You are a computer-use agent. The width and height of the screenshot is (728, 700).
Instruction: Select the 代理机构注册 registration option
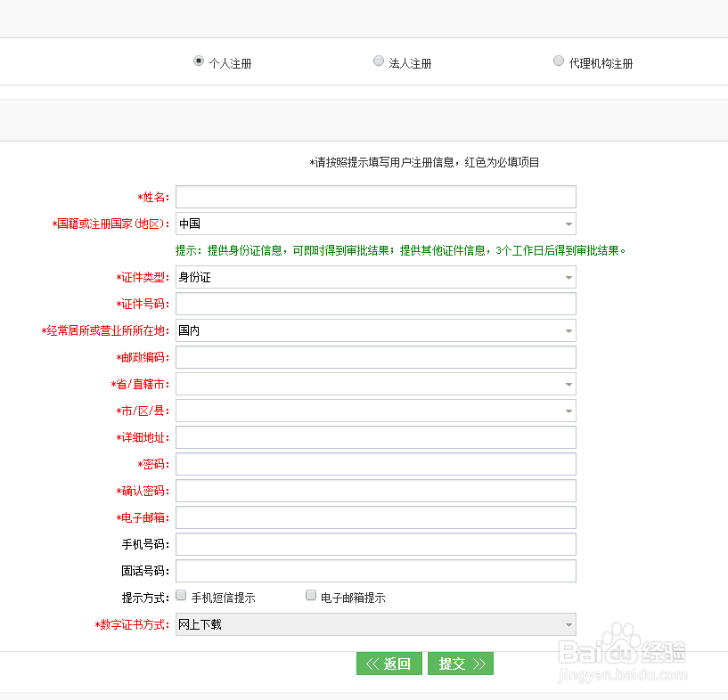coord(559,61)
